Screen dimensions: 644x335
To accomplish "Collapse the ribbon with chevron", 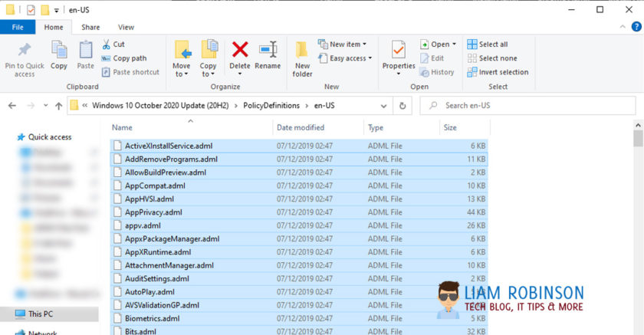I will tap(623, 27).
